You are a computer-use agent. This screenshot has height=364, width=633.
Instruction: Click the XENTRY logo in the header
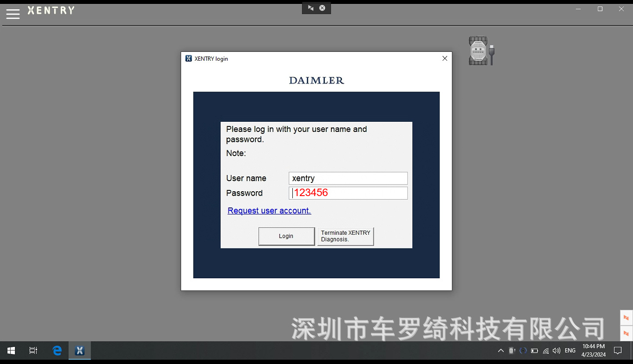(x=51, y=10)
